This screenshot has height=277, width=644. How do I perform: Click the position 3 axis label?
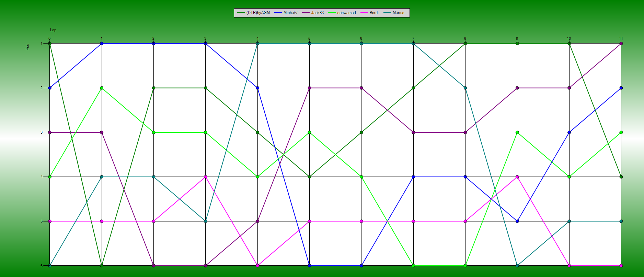tap(42, 132)
